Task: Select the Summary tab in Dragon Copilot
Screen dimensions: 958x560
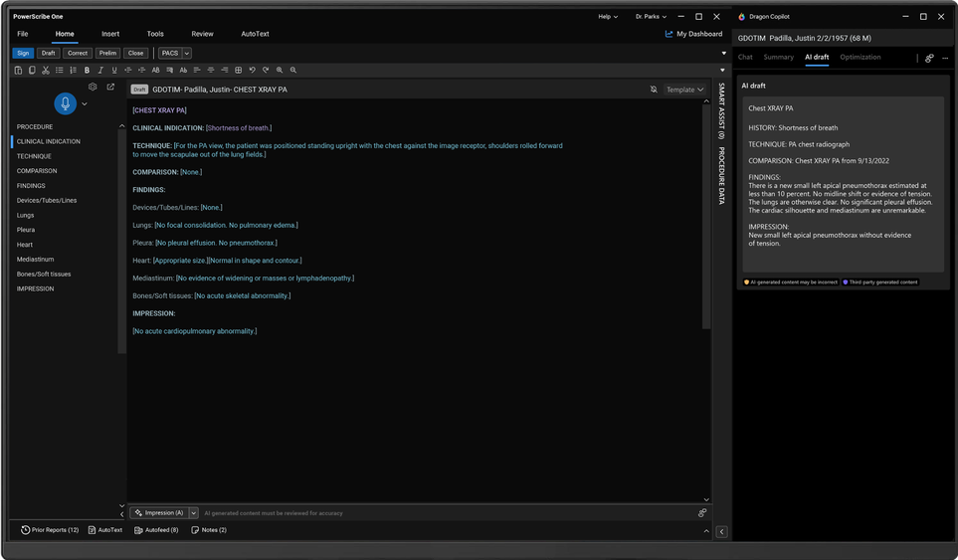Action: [x=778, y=58]
